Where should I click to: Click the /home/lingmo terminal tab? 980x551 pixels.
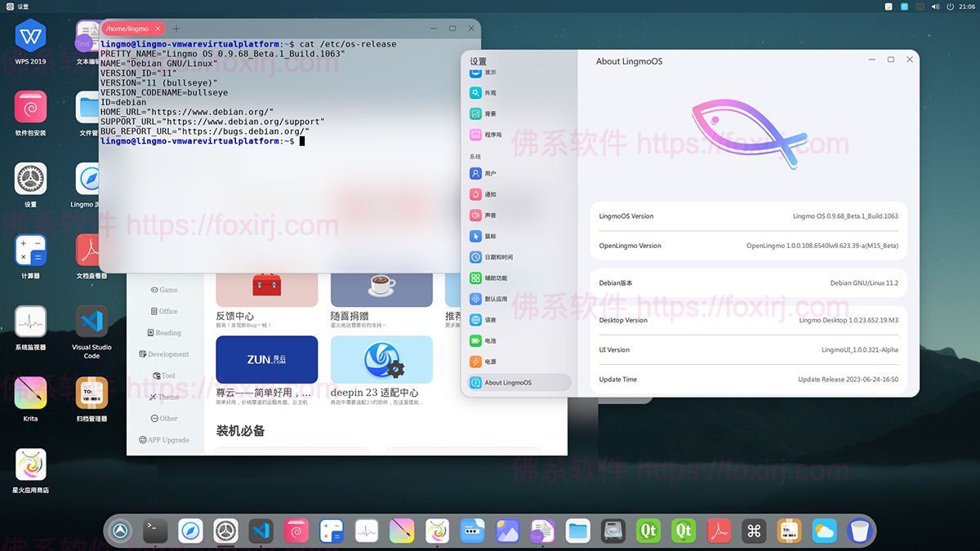(x=127, y=29)
